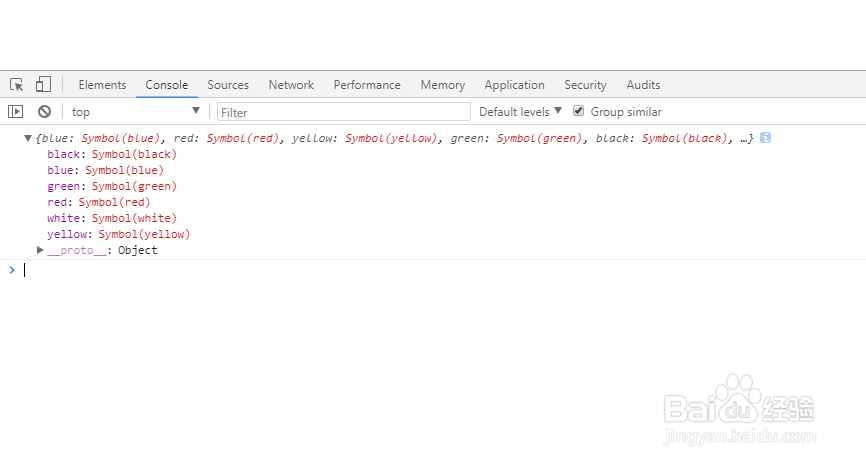Viewport: 866px width, 466px height.
Task: Click the console prompt input line
Action: pos(442,270)
